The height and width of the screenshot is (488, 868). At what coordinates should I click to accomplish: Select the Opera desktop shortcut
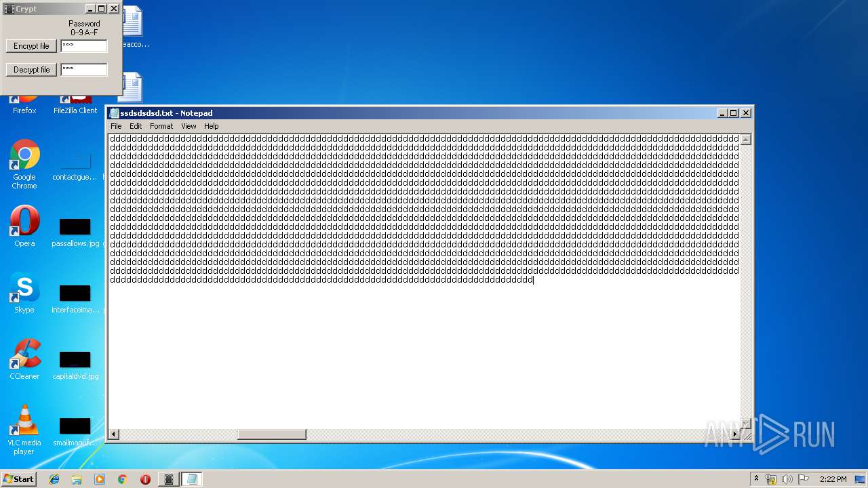[x=24, y=226]
